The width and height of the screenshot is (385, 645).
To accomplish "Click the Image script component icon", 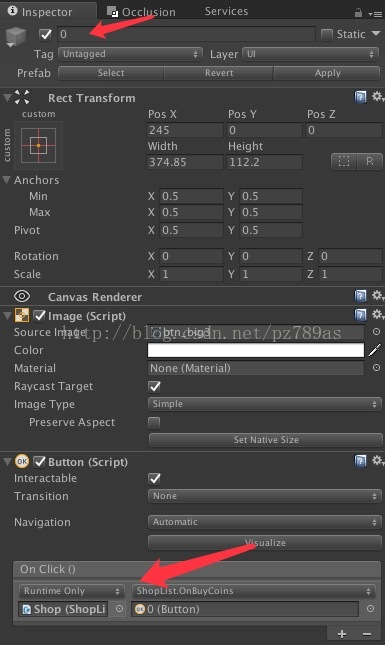I will pyautogui.click(x=22, y=316).
